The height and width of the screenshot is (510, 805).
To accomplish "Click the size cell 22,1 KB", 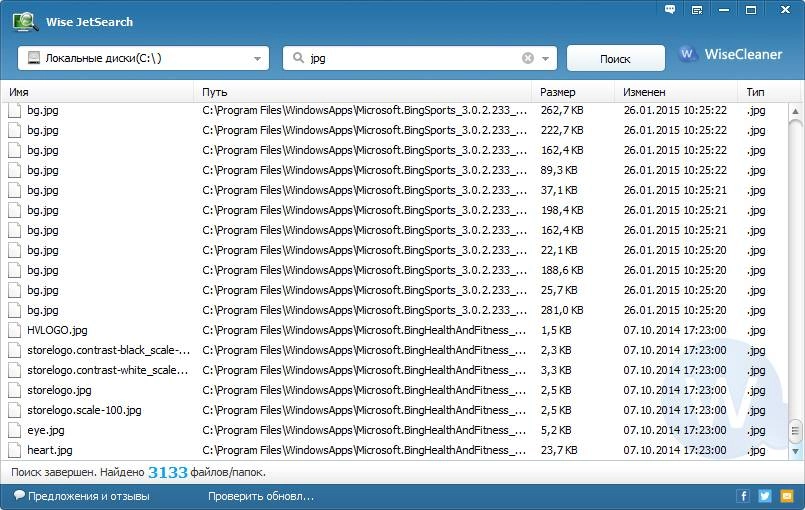I will [x=559, y=251].
